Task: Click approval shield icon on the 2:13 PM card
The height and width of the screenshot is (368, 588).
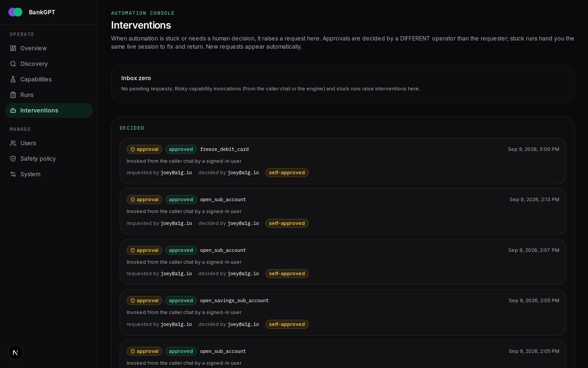Action: pos(133,200)
